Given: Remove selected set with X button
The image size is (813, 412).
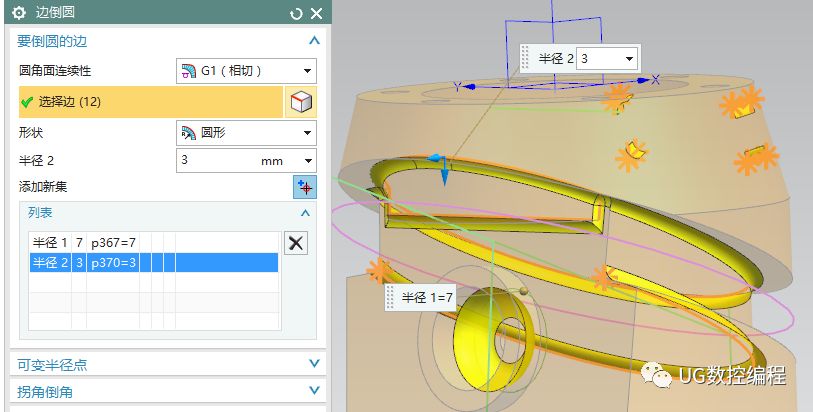Looking at the screenshot, I should pos(296,243).
